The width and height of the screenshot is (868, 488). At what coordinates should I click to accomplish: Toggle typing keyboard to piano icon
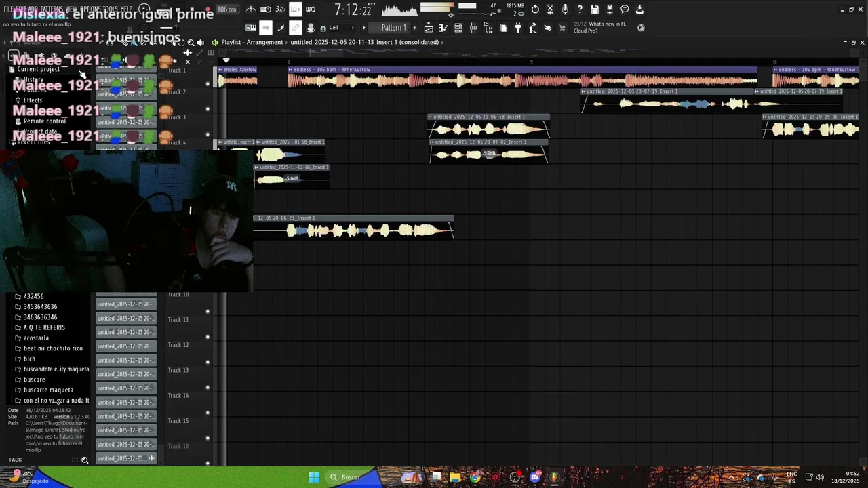(x=251, y=28)
